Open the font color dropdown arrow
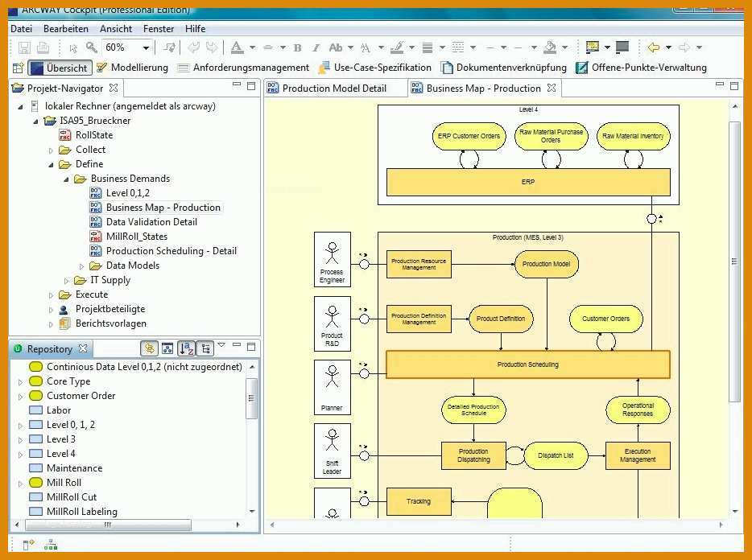 252,47
